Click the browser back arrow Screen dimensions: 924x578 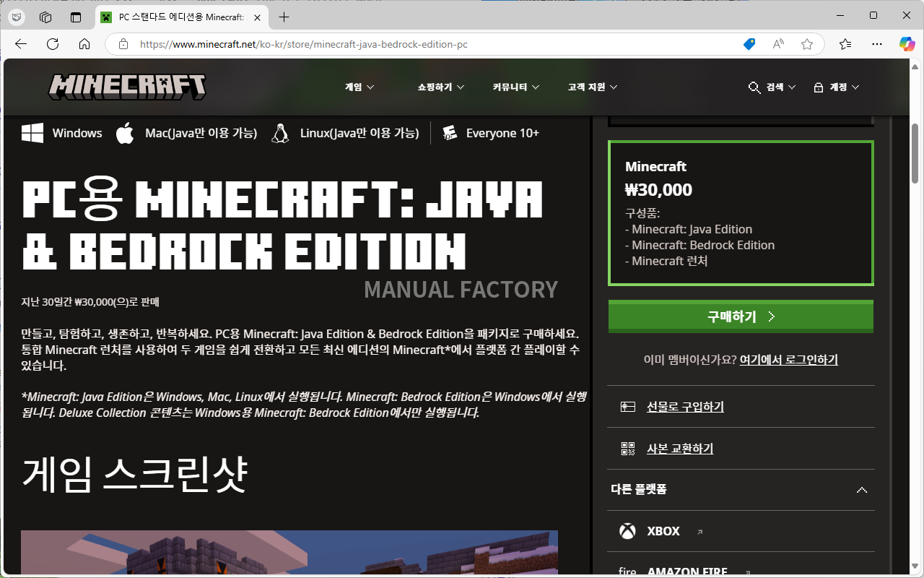point(20,44)
